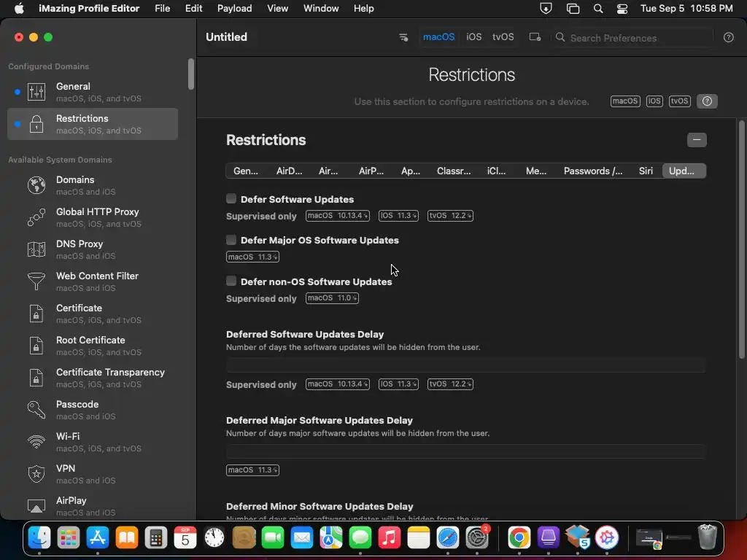Select the AirPlay domain icon
The height and width of the screenshot is (560, 747).
[x=36, y=506]
